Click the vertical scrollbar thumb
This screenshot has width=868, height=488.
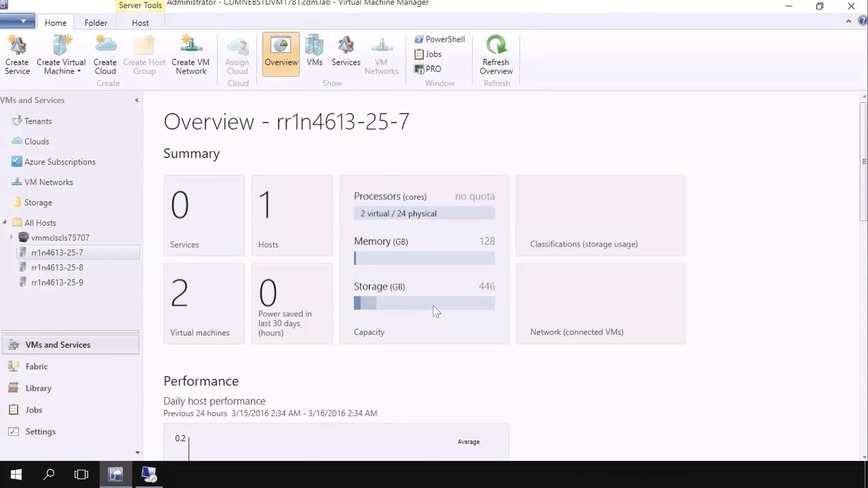864,162
